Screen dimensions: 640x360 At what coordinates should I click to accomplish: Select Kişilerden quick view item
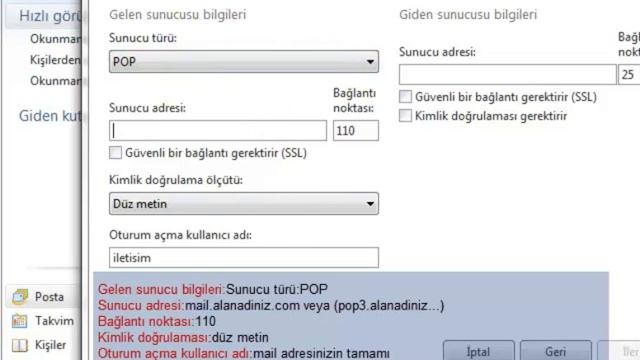click(55, 60)
